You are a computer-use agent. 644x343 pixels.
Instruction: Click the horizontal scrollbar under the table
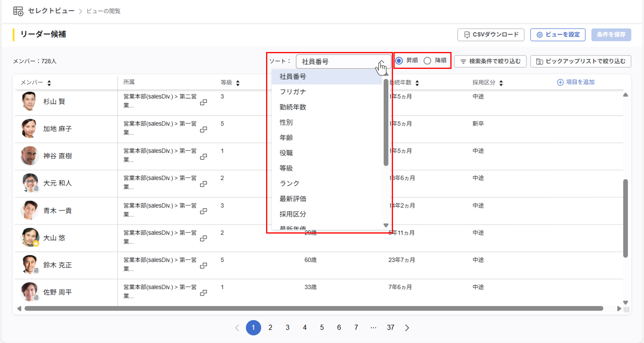tap(314, 308)
